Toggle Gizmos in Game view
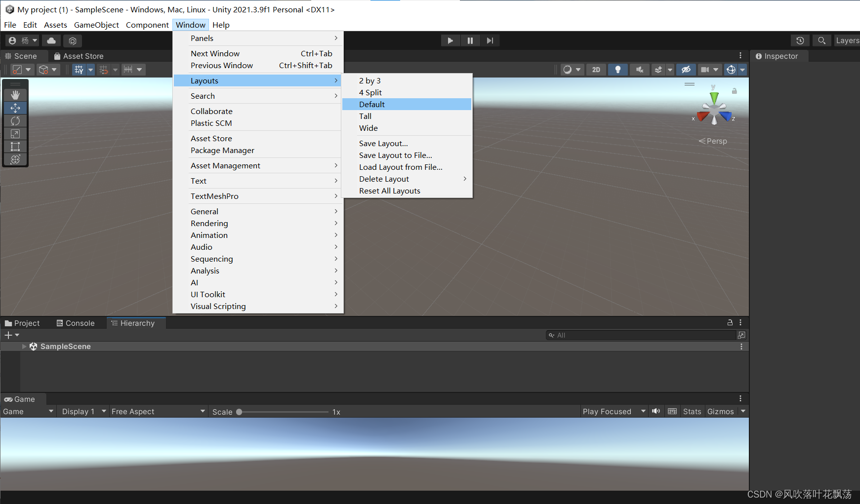860x504 pixels. pyautogui.click(x=721, y=411)
